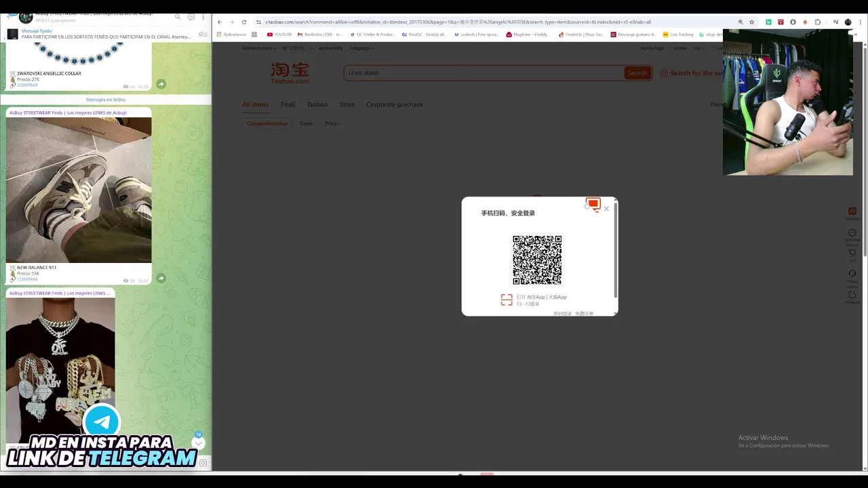Open the Plug4.me bookmark

coord(528,34)
